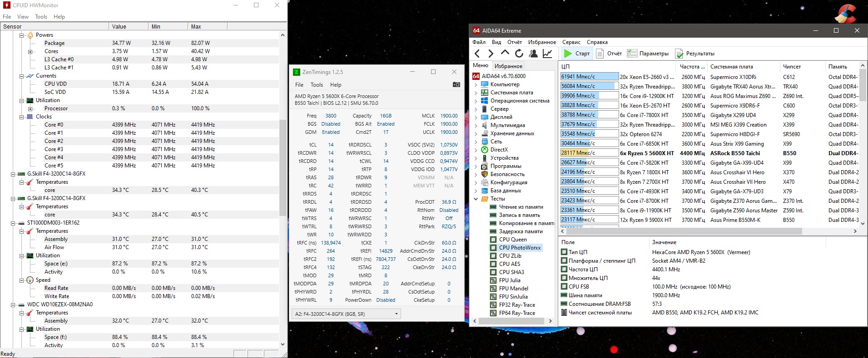Open Параметры in AIDA64 toolbar

pos(648,54)
